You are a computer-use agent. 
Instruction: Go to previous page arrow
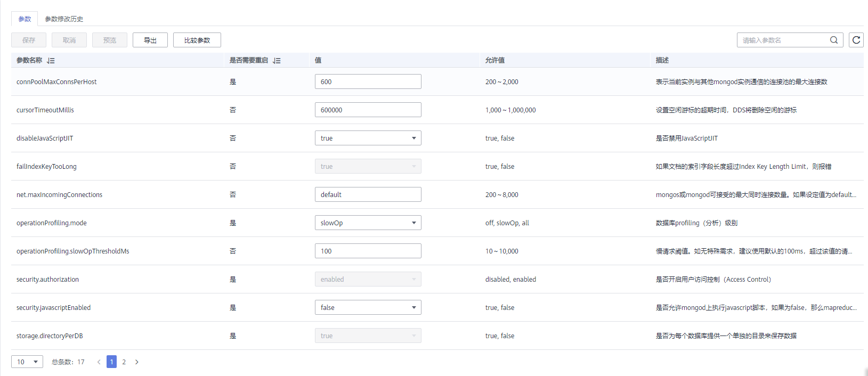point(99,362)
